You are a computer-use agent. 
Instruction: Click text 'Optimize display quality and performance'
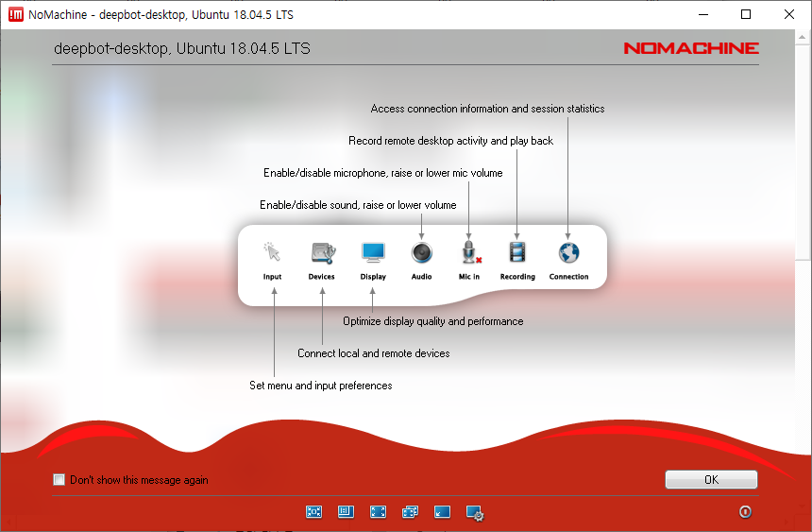coord(433,321)
